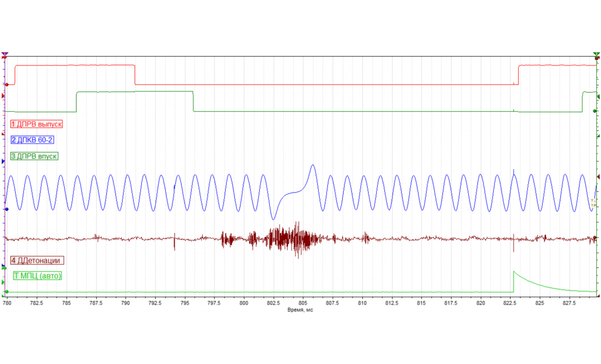The width and height of the screenshot is (601, 364).
Task: Click the blue triangle marker on left axis
Action: (4, 162)
